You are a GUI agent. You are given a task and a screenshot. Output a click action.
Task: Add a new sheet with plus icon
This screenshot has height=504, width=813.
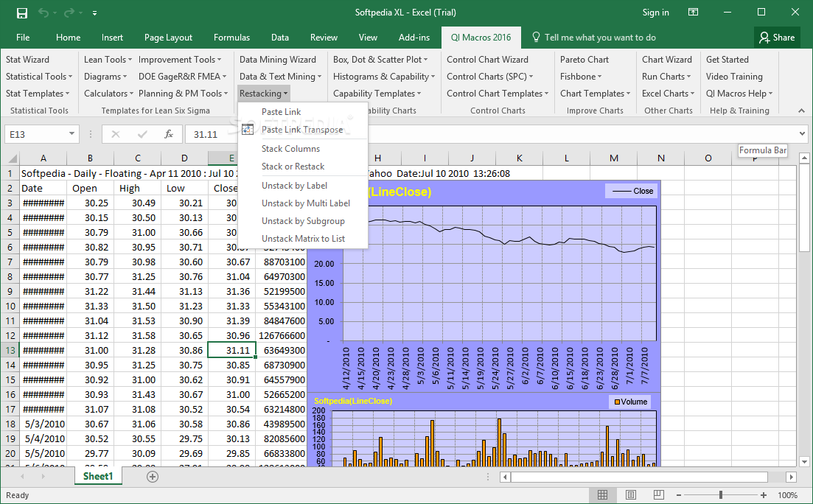tap(153, 477)
